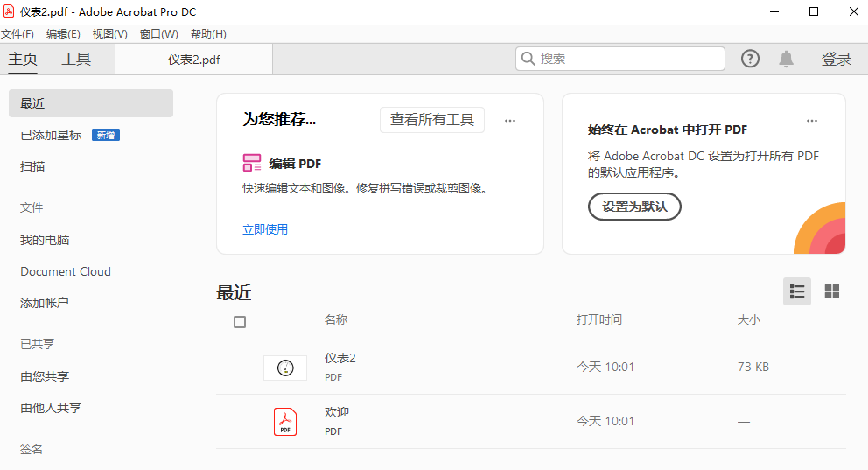Switch to grid thumbnail view icon
The height and width of the screenshot is (470, 868).
point(832,291)
